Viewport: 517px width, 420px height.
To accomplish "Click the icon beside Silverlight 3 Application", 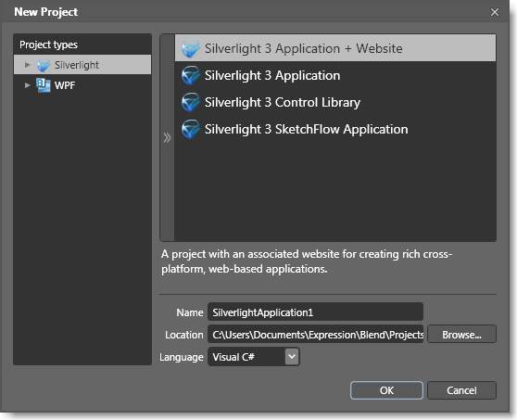I will [x=190, y=75].
